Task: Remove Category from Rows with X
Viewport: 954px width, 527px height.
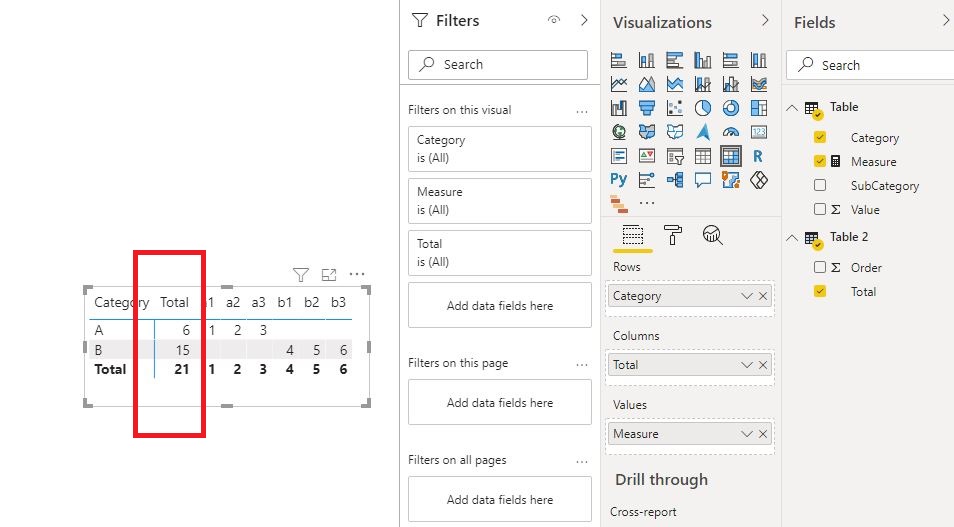Action: click(x=763, y=296)
